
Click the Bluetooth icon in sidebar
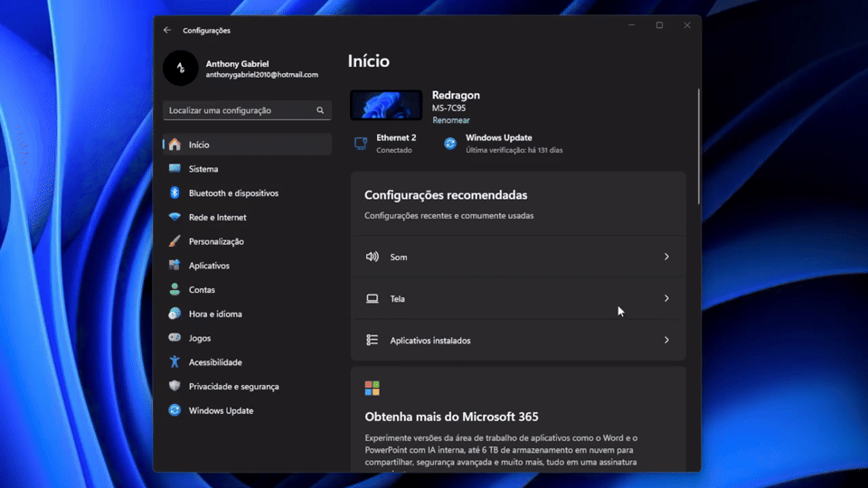pyautogui.click(x=175, y=192)
